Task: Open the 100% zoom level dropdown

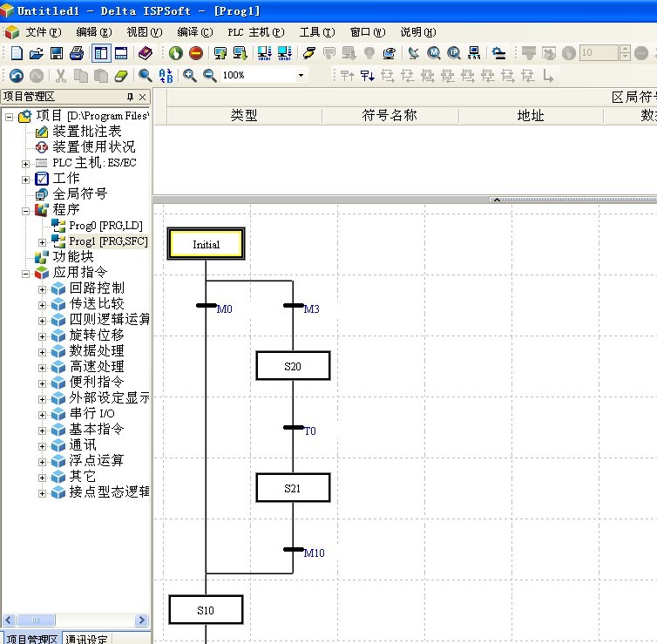Action: point(301,76)
